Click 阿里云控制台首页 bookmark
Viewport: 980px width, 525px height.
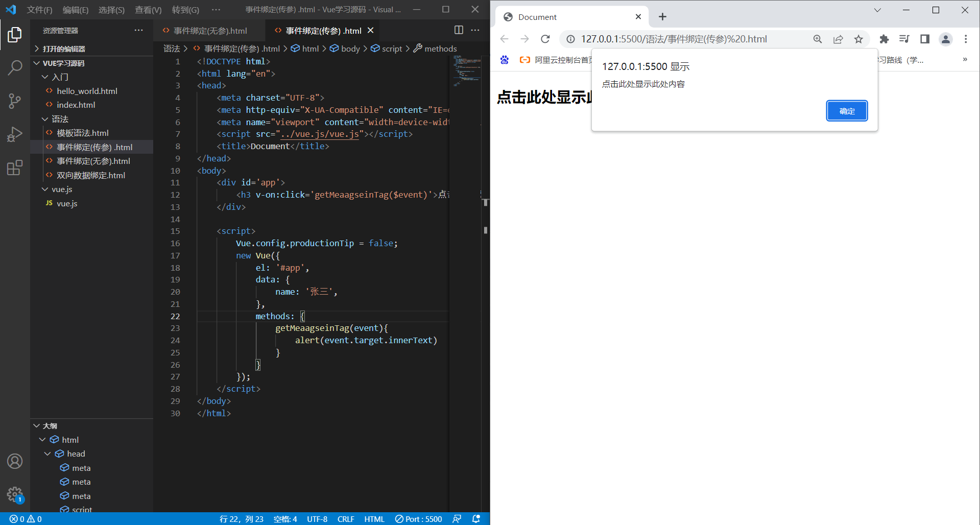click(556, 60)
